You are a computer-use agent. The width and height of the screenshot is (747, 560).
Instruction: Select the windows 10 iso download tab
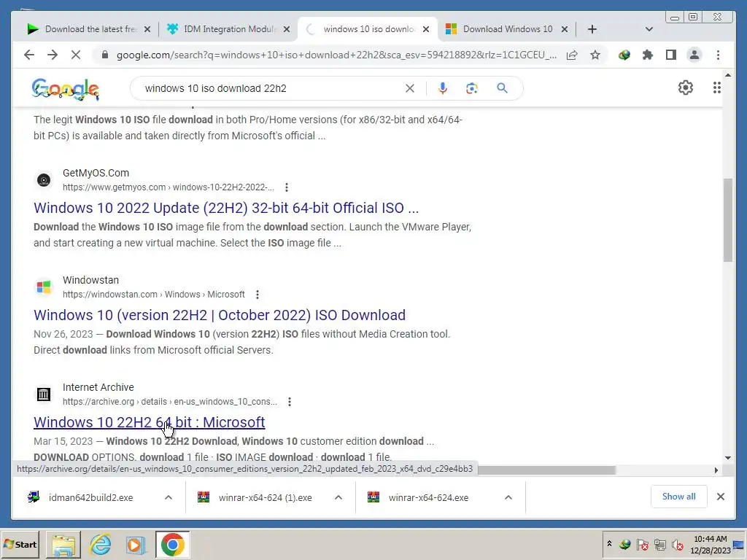[368, 29]
